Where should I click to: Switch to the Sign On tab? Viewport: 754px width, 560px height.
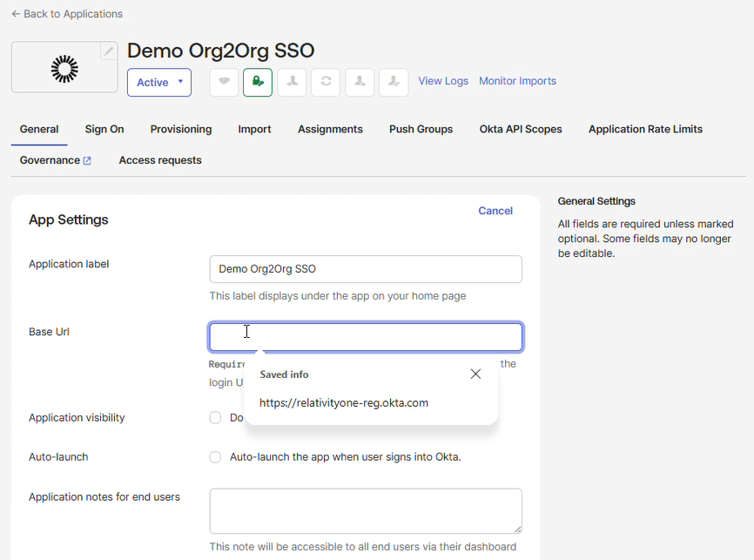pos(104,129)
